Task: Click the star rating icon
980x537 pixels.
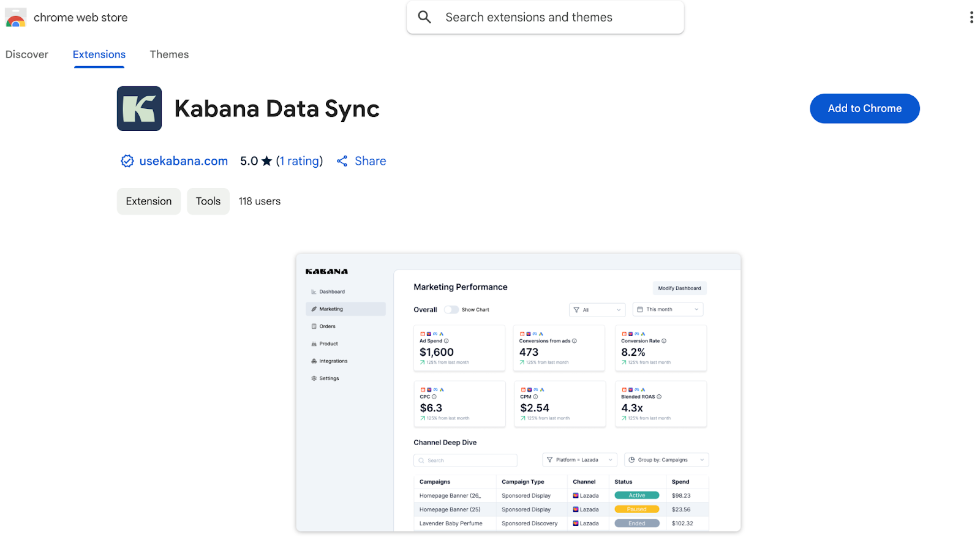Action: tap(266, 161)
